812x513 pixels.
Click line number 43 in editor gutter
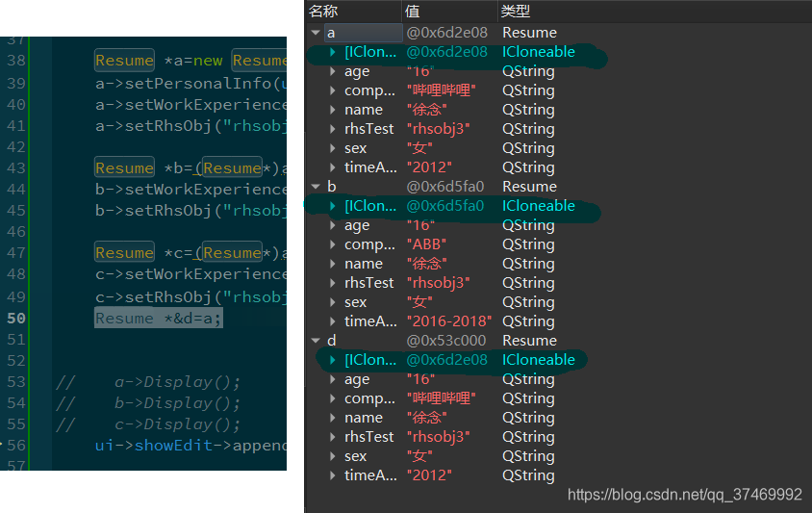(x=16, y=167)
